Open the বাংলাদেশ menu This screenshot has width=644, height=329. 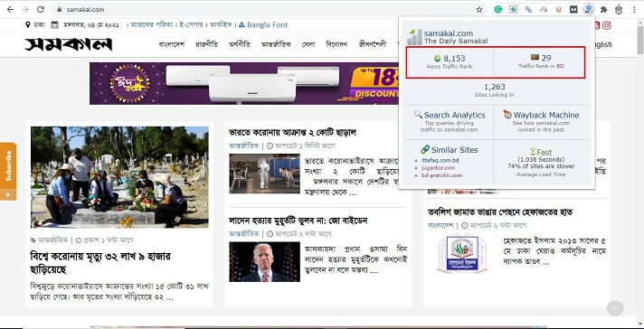point(172,44)
